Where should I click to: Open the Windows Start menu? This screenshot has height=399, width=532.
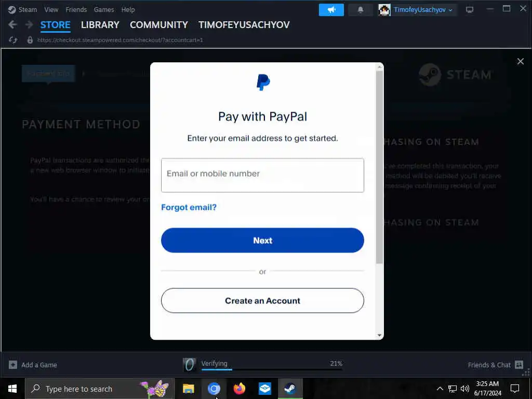(12, 389)
